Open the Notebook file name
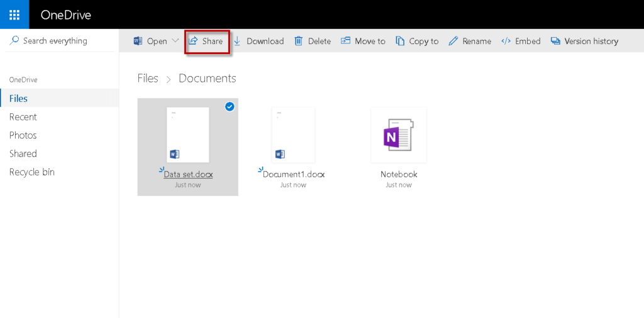The width and height of the screenshot is (644, 318). tap(399, 174)
